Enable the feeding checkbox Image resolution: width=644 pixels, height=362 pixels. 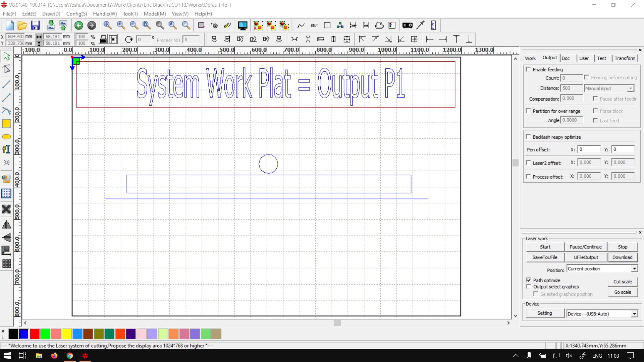click(529, 69)
